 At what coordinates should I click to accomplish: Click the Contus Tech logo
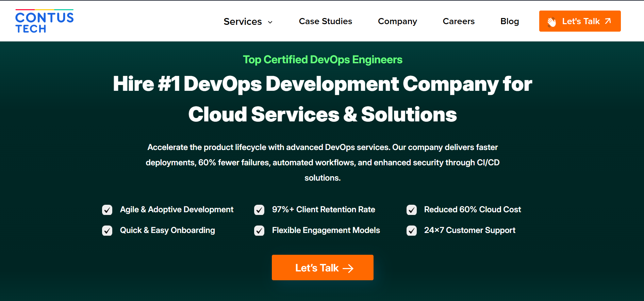coord(44,21)
